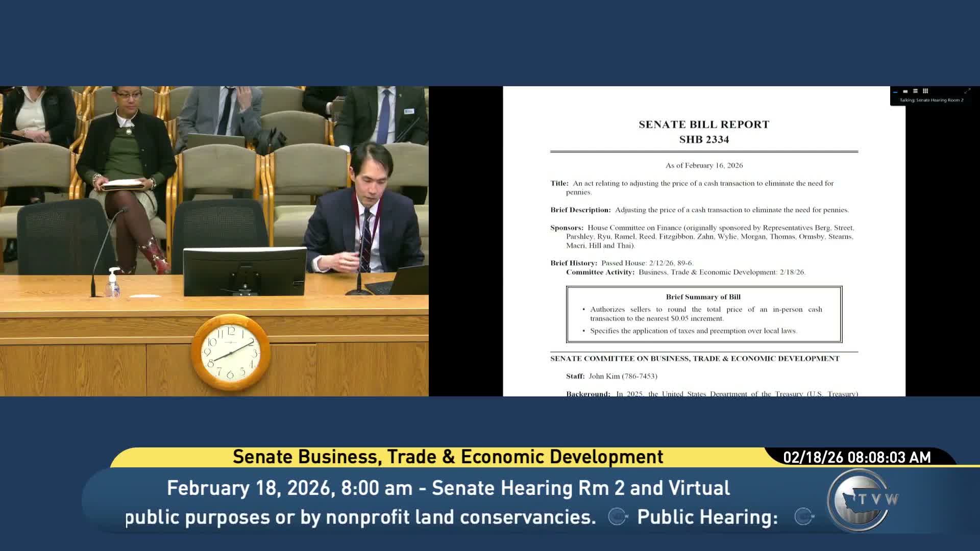The width and height of the screenshot is (980, 551).
Task: Switch to stacked strip thumbnail view
Action: [x=915, y=91]
